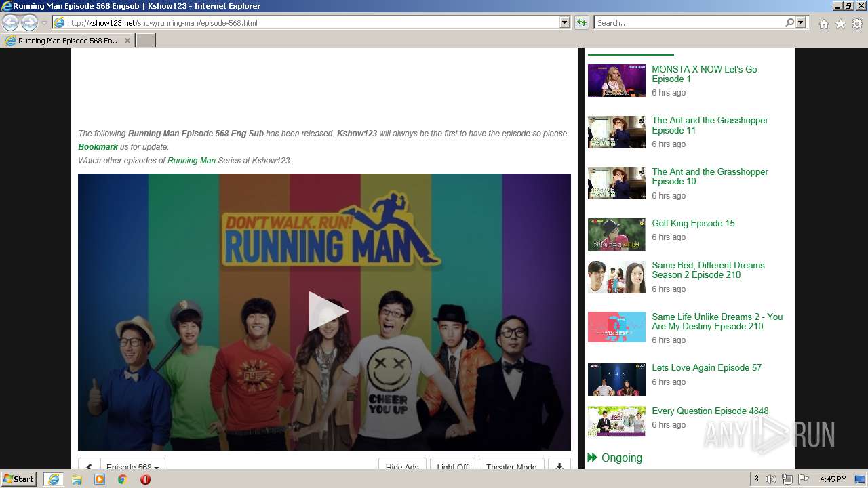Screen dimensions: 868x488
Task: Click the volume speaker tray icon
Action: 771,479
